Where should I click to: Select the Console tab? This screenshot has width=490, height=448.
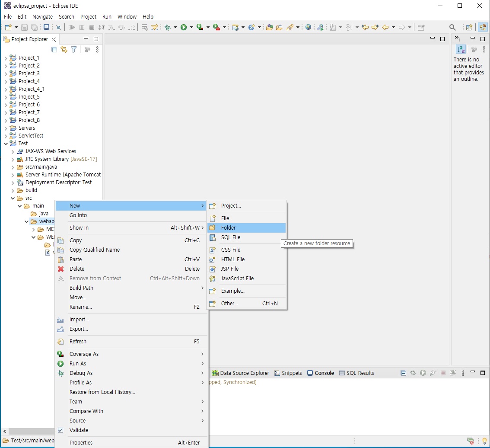(321, 373)
